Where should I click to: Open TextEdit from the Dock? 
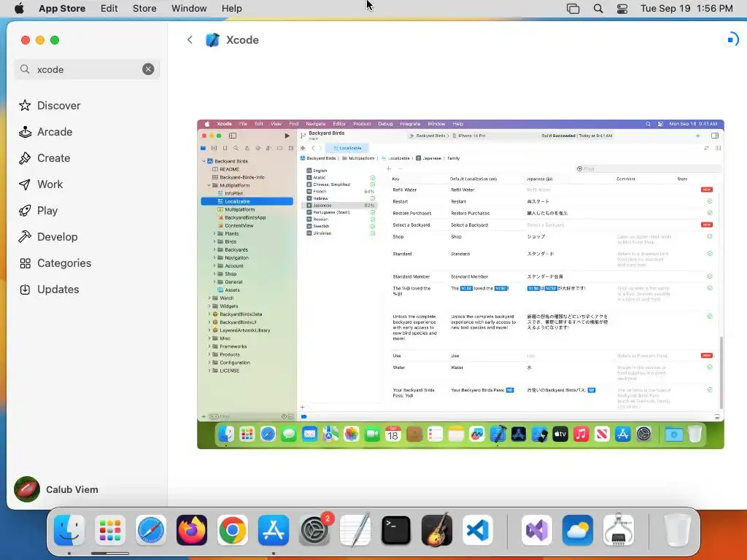(x=355, y=530)
